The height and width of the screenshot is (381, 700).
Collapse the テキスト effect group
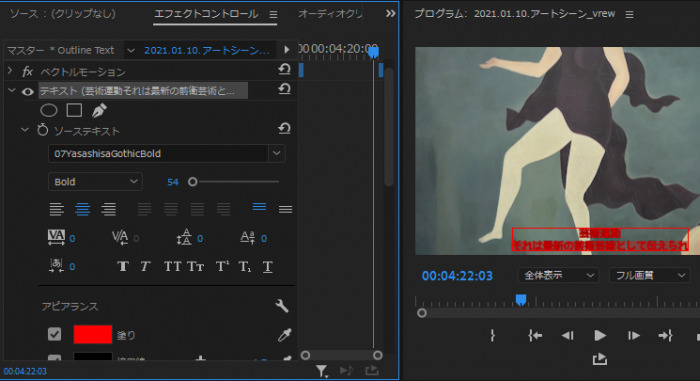point(11,91)
